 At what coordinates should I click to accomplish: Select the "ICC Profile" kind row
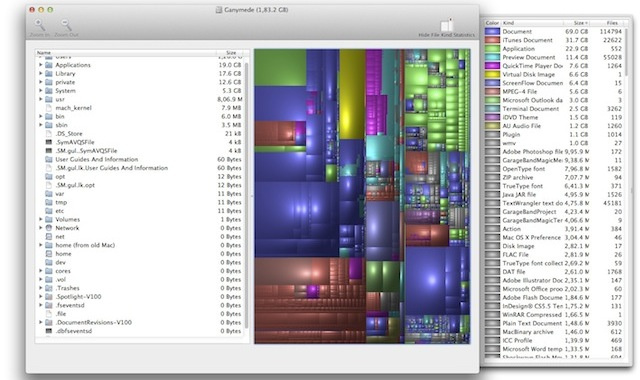click(554, 340)
